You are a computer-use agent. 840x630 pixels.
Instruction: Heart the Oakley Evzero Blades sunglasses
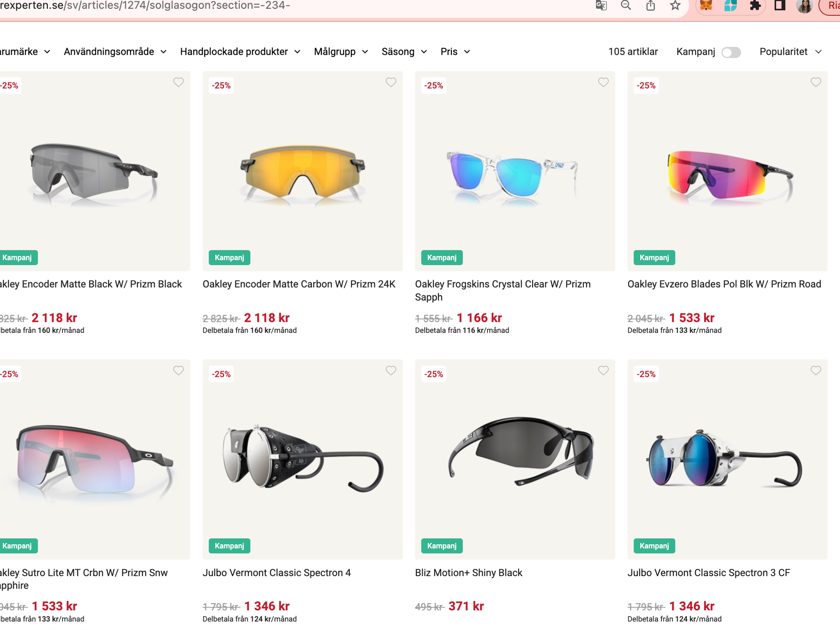pyautogui.click(x=816, y=82)
